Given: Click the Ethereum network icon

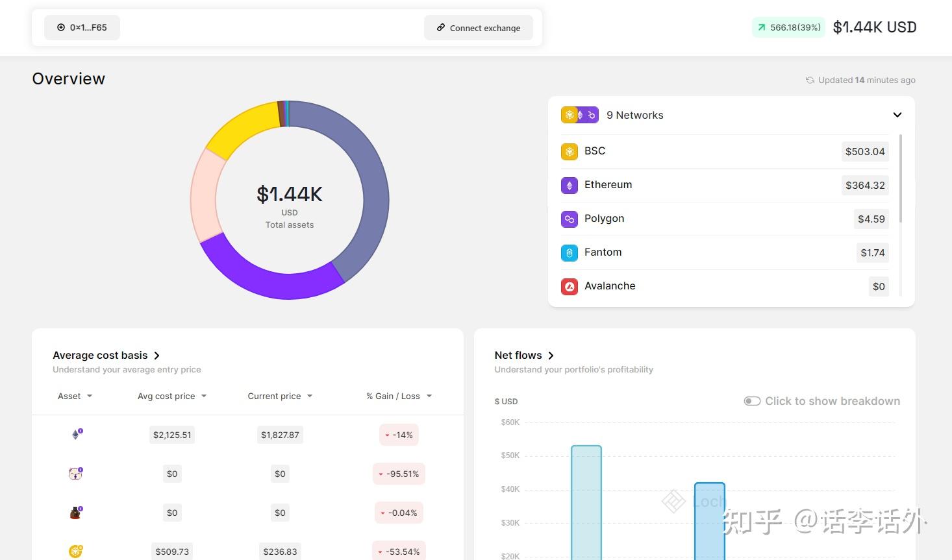Looking at the screenshot, I should pyautogui.click(x=569, y=185).
